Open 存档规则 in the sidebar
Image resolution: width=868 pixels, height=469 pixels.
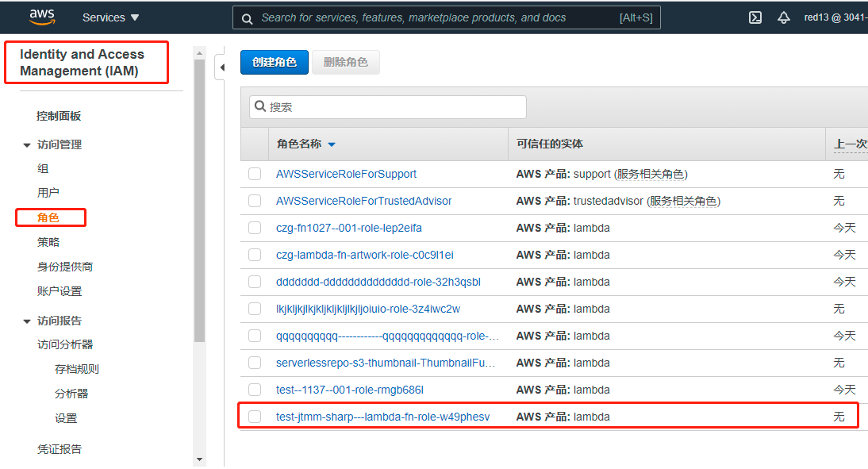click(x=76, y=369)
